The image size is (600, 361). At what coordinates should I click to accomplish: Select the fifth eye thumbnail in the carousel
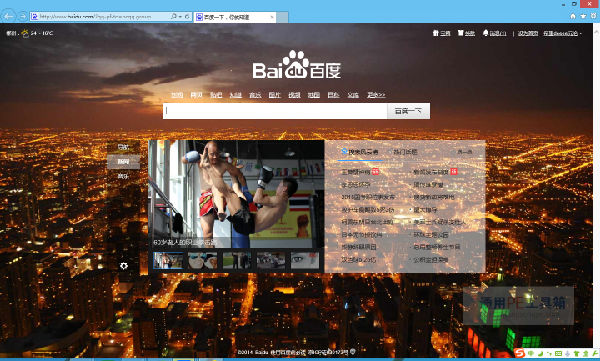click(x=305, y=260)
